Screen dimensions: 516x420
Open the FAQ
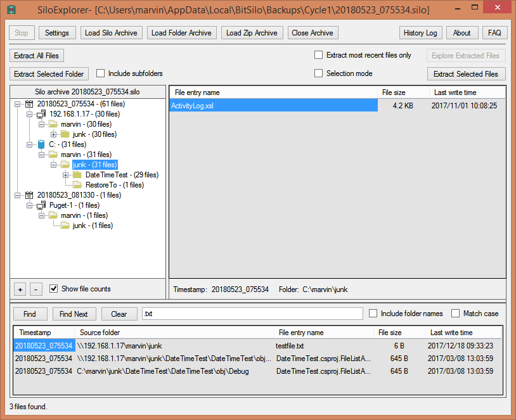pyautogui.click(x=494, y=33)
